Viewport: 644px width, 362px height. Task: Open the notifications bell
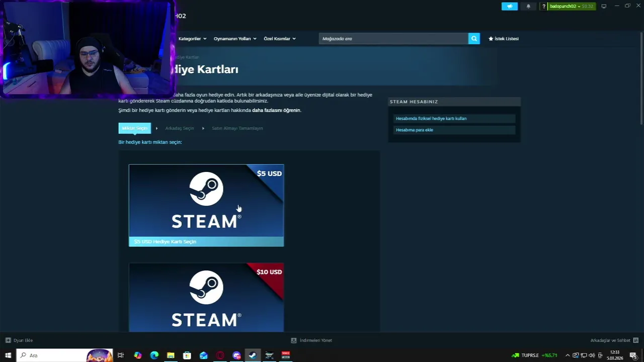pyautogui.click(x=528, y=6)
